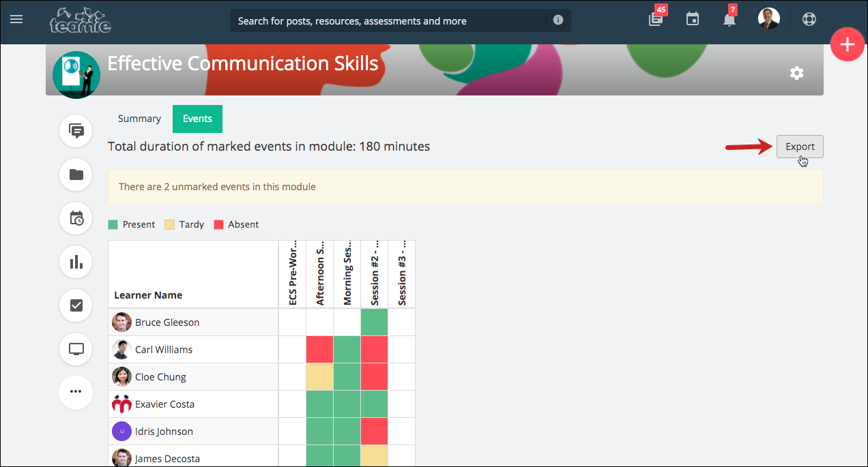
Task: Click the unmarked events notice banner
Action: (x=465, y=187)
